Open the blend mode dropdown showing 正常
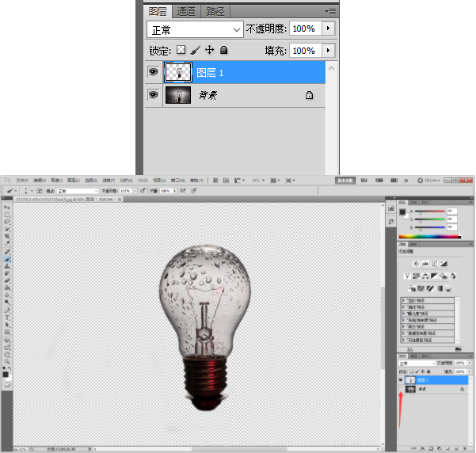 196,29
